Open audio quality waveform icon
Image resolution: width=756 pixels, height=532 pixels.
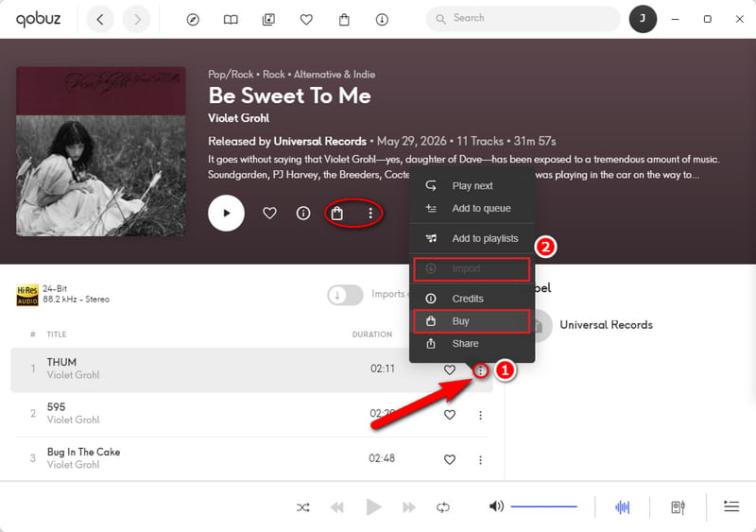point(623,507)
